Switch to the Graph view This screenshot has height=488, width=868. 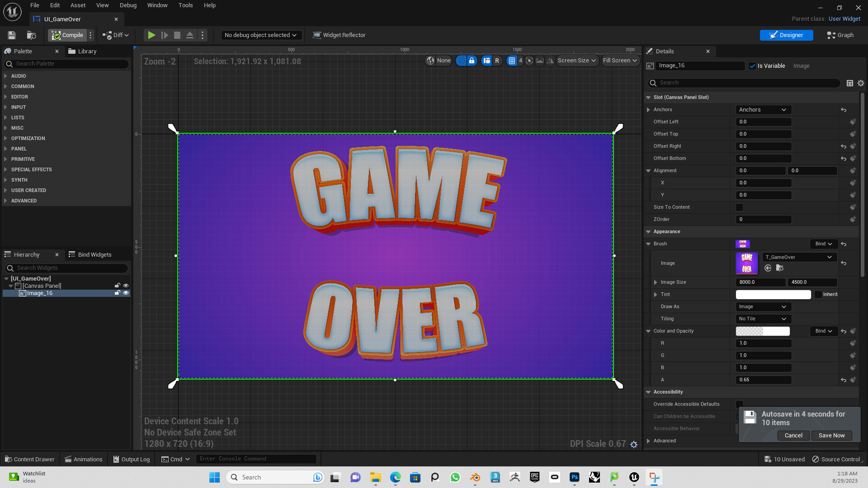pyautogui.click(x=840, y=35)
